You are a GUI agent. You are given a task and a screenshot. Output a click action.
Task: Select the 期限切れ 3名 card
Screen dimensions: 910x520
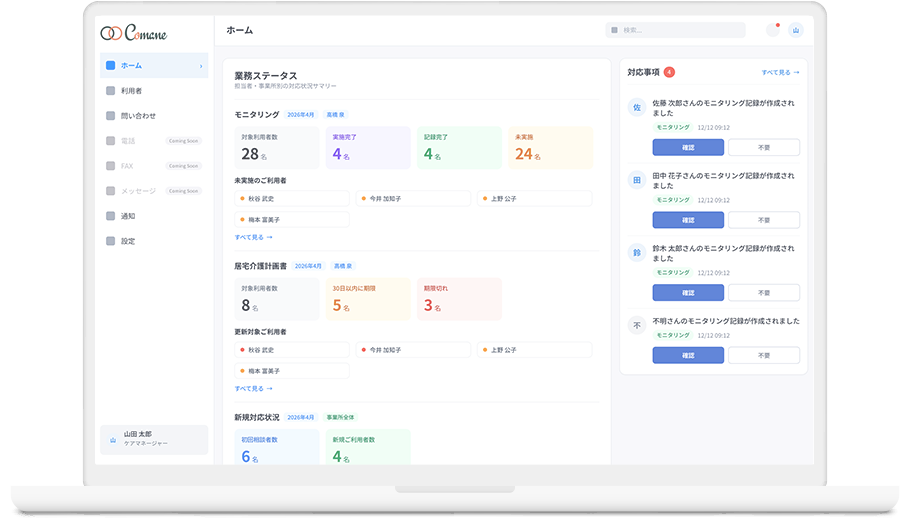(x=459, y=299)
